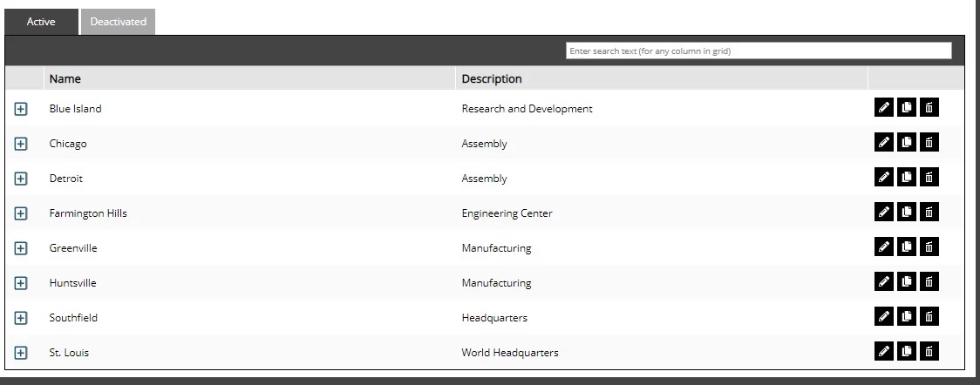Expand the Greenville row with plus icon
980x385 pixels.
[22, 248]
